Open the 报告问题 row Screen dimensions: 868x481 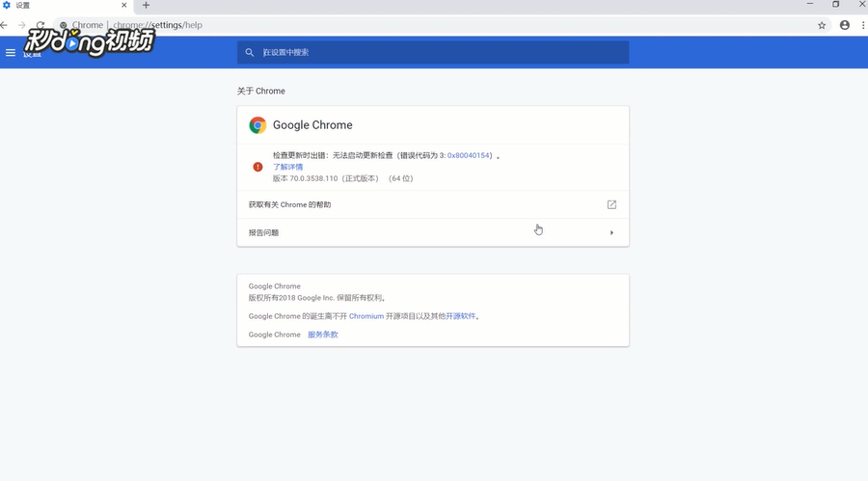[x=433, y=232]
